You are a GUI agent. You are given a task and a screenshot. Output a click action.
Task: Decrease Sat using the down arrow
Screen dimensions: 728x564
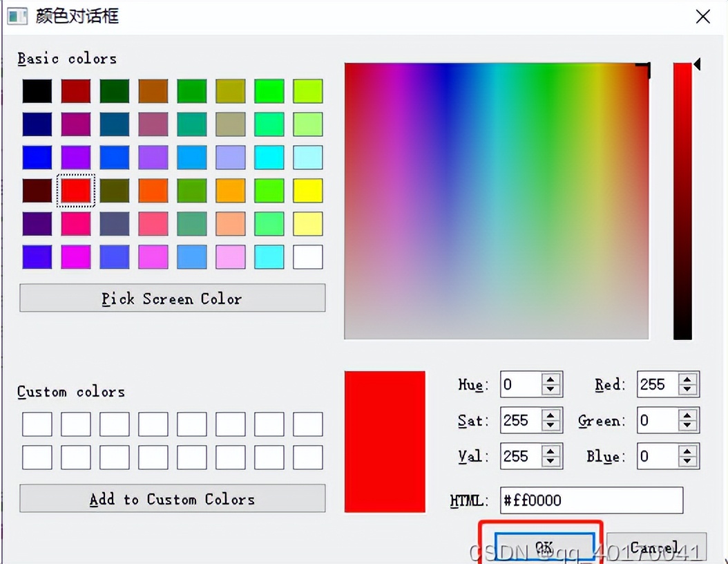coord(550,425)
